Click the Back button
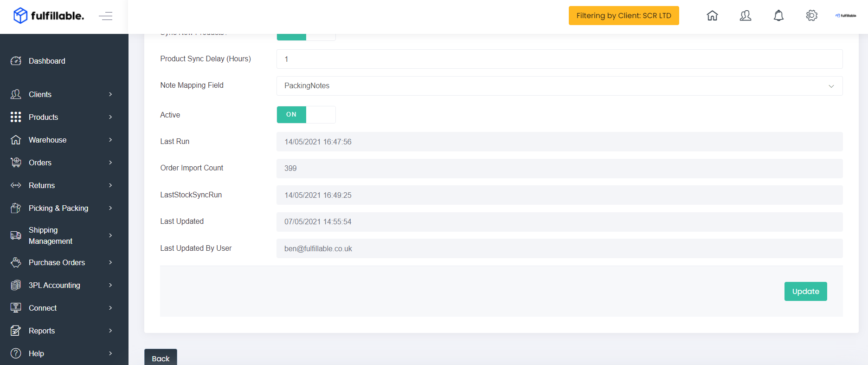Viewport: 868px width, 365px height. 161,358
